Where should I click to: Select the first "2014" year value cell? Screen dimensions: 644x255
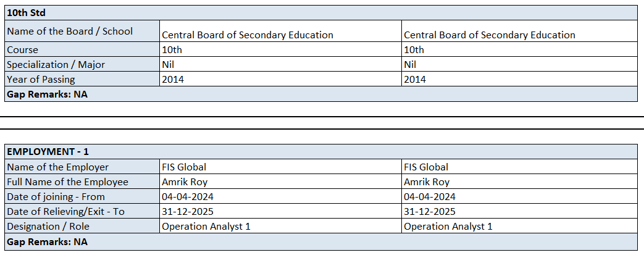click(x=173, y=80)
